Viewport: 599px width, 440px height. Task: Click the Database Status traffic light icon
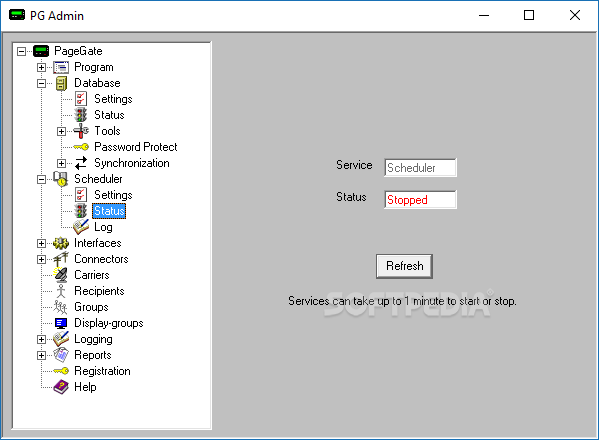tap(81, 115)
